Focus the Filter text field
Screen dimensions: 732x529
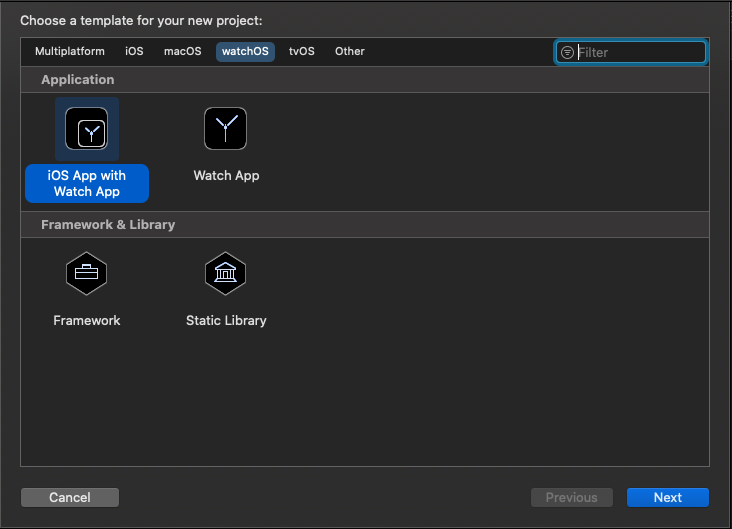click(x=631, y=52)
